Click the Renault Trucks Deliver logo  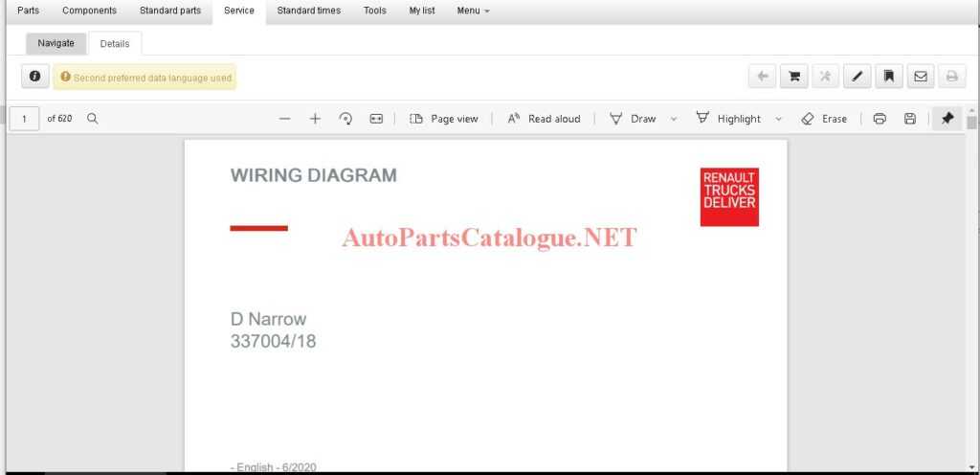729,197
